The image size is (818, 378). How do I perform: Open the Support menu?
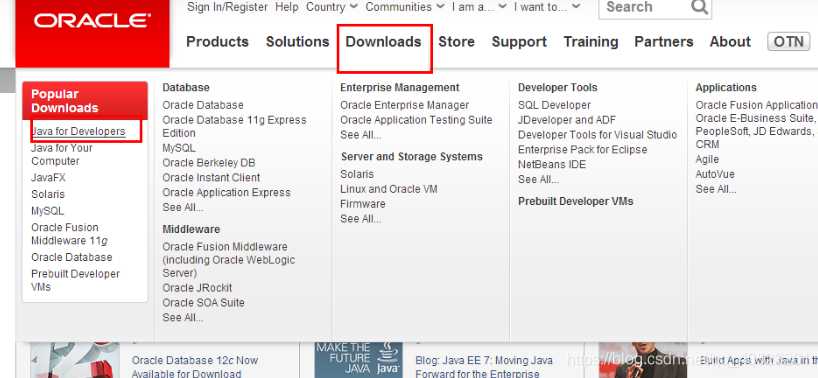click(519, 42)
